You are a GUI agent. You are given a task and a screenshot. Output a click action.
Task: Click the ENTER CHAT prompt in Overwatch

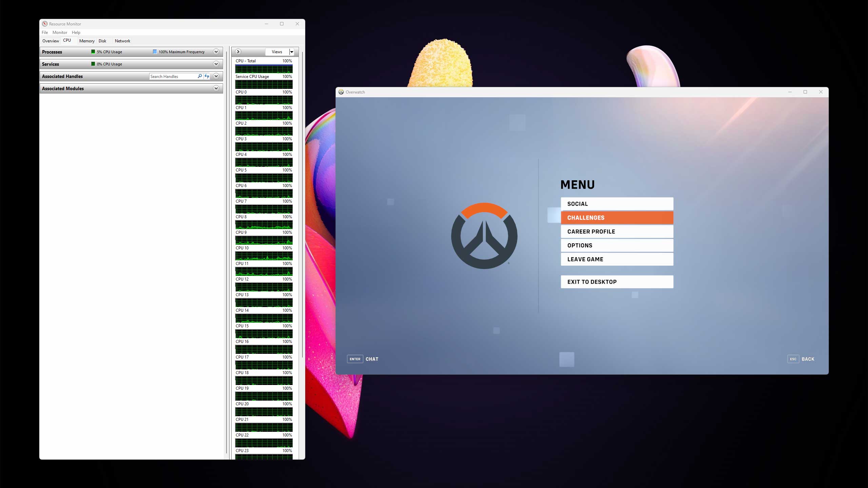pos(362,359)
